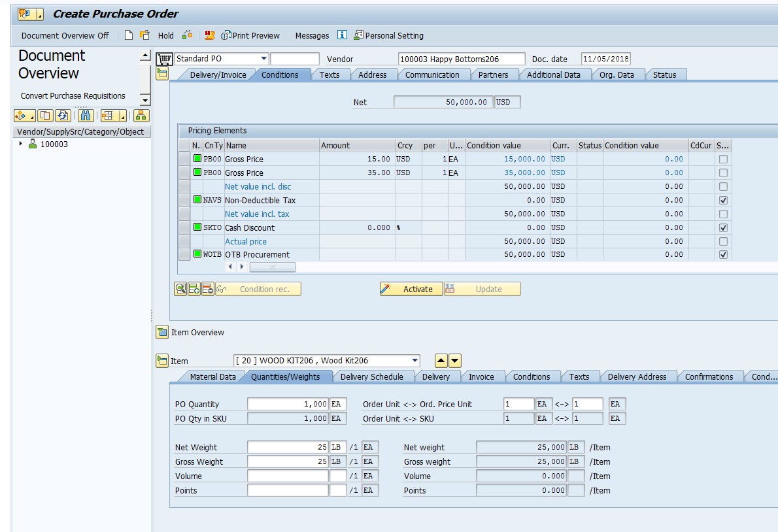Screen dimensions: 778x532
Task: Click the Create new document icon
Action: (129, 35)
